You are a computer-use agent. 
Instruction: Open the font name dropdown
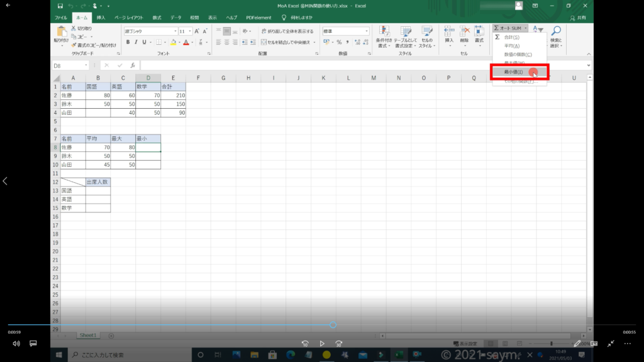pyautogui.click(x=175, y=31)
